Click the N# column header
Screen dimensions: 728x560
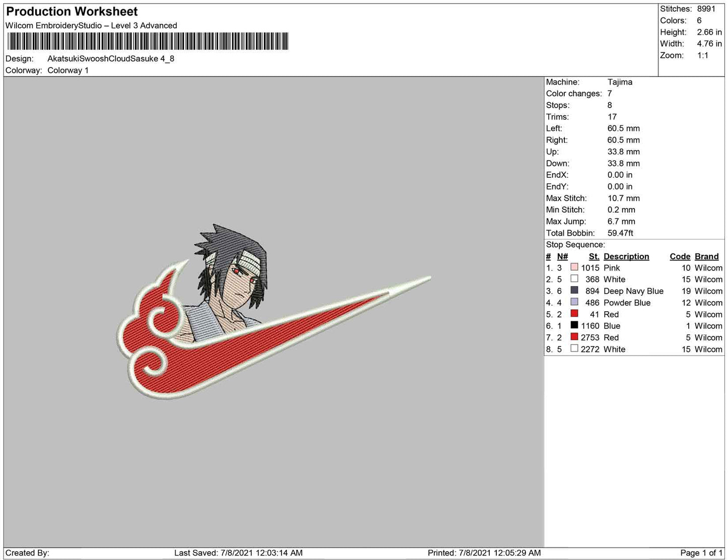562,256
